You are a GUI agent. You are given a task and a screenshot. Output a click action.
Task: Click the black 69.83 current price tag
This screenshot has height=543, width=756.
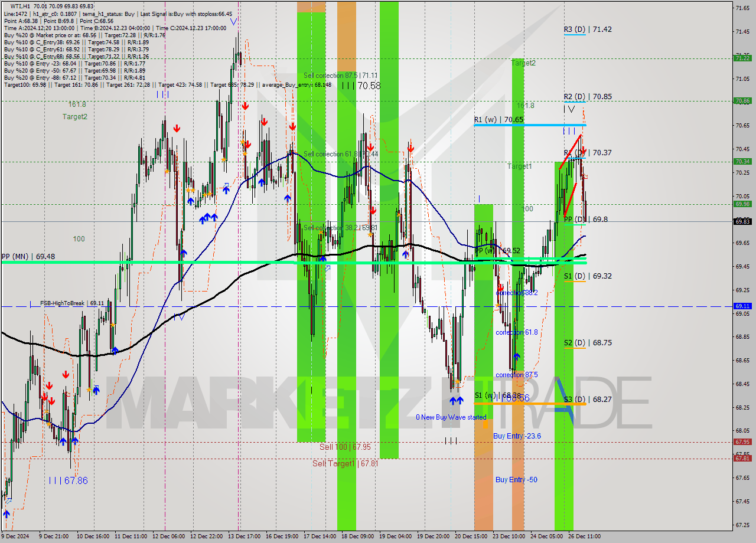tap(742, 221)
